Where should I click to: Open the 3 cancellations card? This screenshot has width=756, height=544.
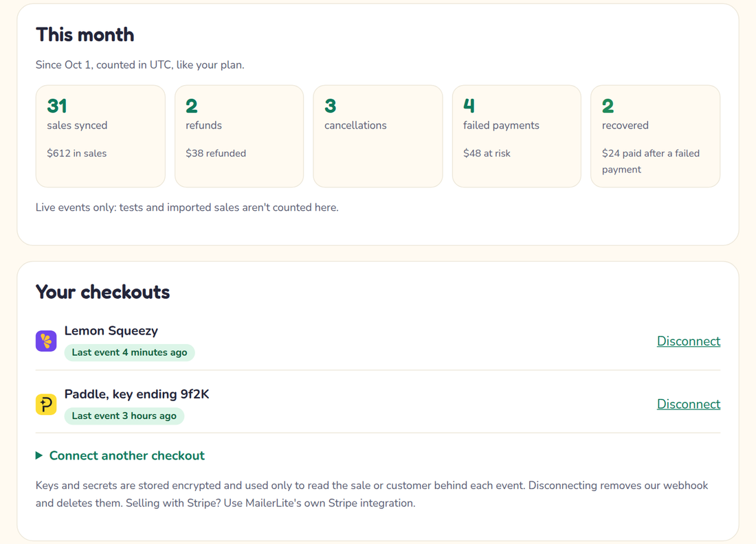click(378, 137)
